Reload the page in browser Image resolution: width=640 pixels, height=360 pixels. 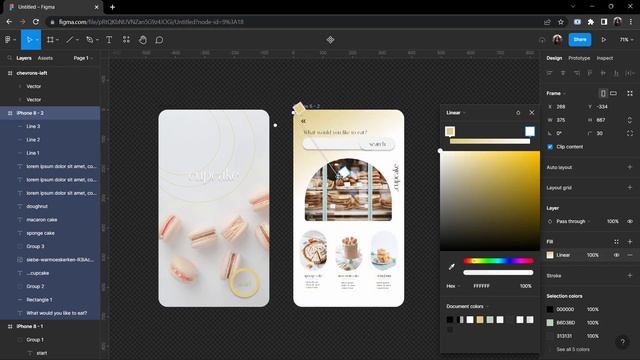(x=36, y=22)
